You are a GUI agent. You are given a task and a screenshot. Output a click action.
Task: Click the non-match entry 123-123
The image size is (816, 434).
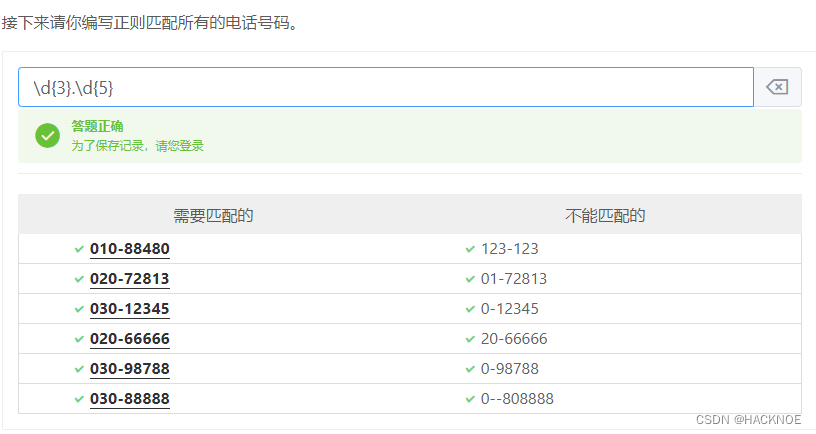point(509,249)
